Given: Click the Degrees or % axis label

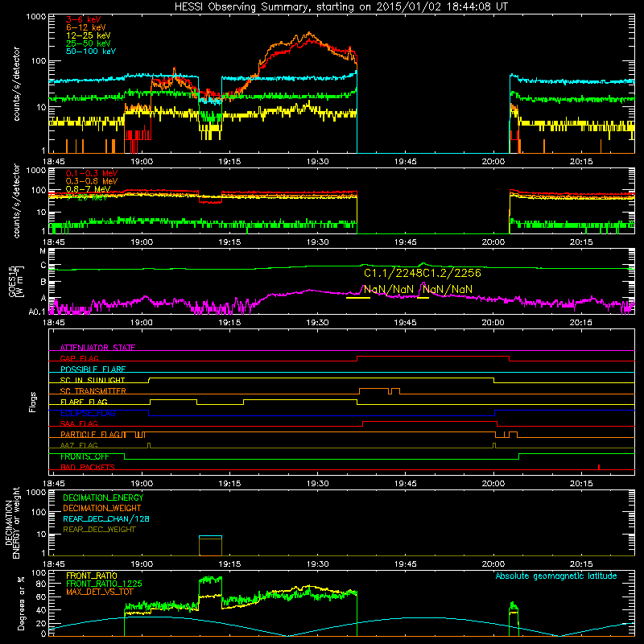Looking at the screenshot, I should point(21,603).
